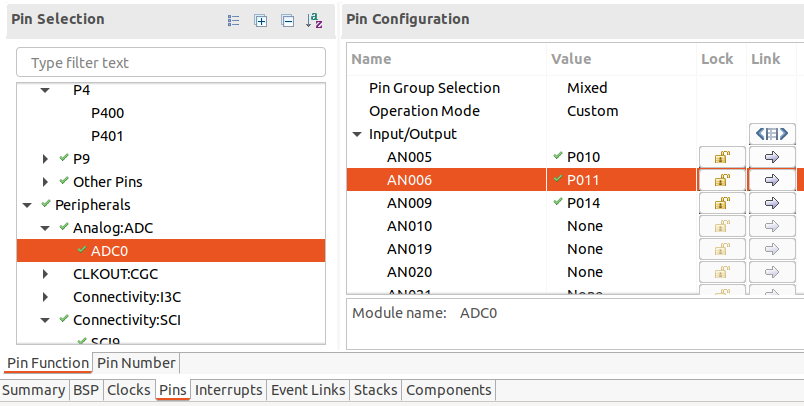Collapse the Analog:ADC tree node

click(x=45, y=228)
